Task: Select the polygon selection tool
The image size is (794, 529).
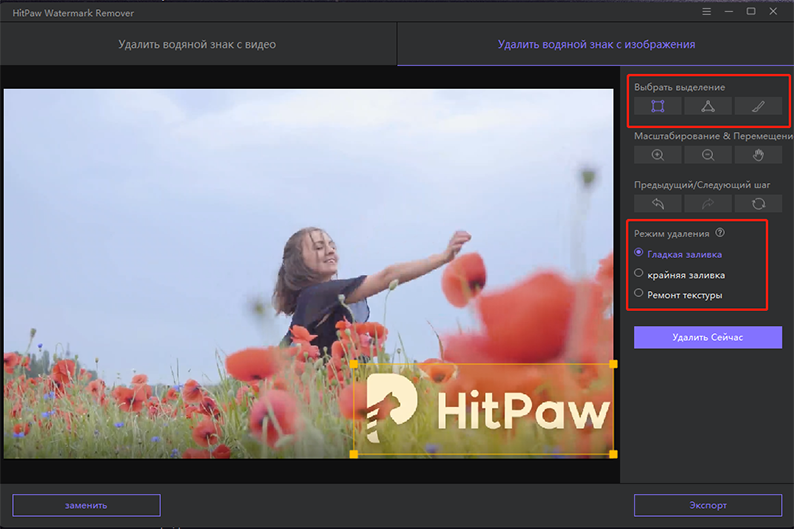Action: pyautogui.click(x=708, y=106)
